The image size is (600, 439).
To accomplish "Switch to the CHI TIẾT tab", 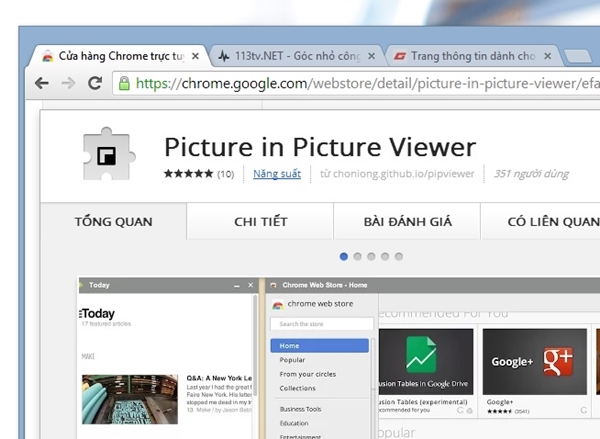I will pos(260,221).
